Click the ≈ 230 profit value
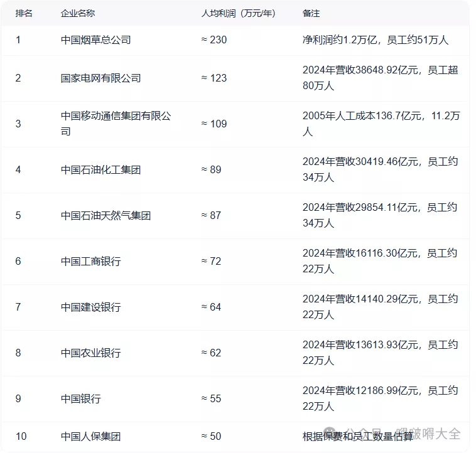 click(214, 40)
